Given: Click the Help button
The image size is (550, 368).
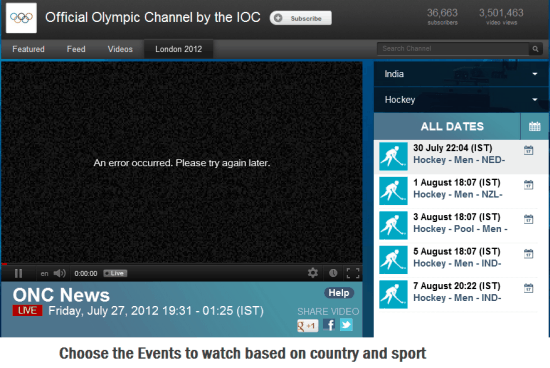Looking at the screenshot, I should (339, 293).
